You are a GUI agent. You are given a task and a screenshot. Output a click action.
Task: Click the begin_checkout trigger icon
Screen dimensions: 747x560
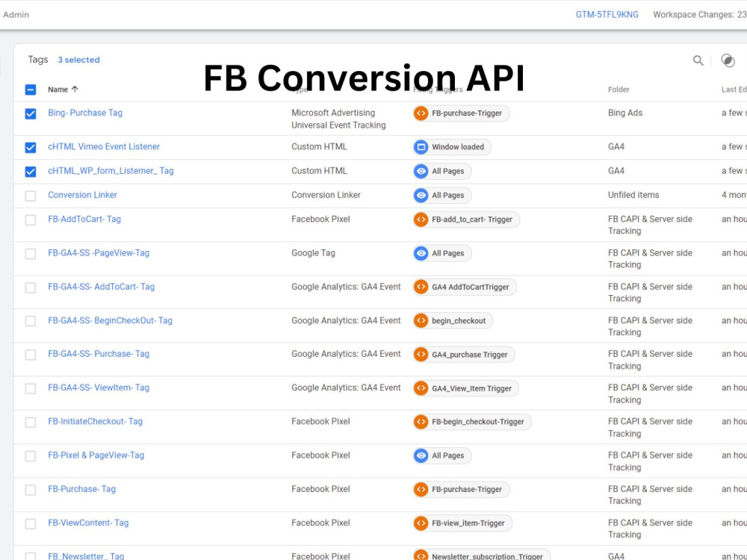click(x=421, y=321)
